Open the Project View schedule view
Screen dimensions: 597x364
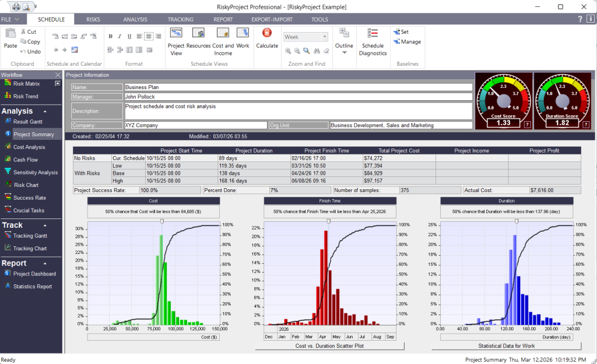point(176,41)
